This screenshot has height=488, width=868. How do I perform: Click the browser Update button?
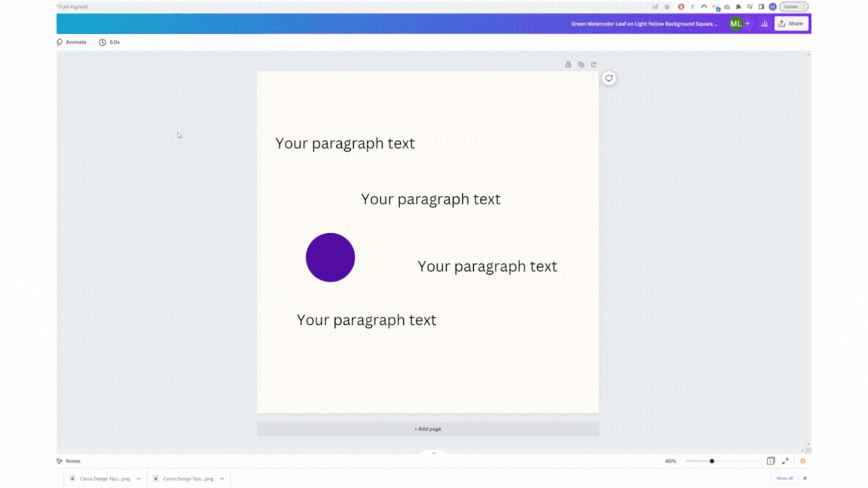point(794,7)
